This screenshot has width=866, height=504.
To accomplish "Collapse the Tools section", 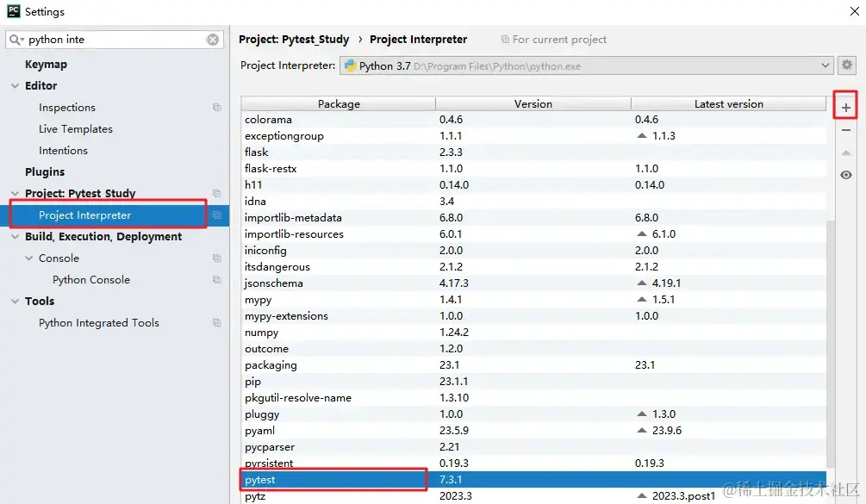I will (15, 301).
